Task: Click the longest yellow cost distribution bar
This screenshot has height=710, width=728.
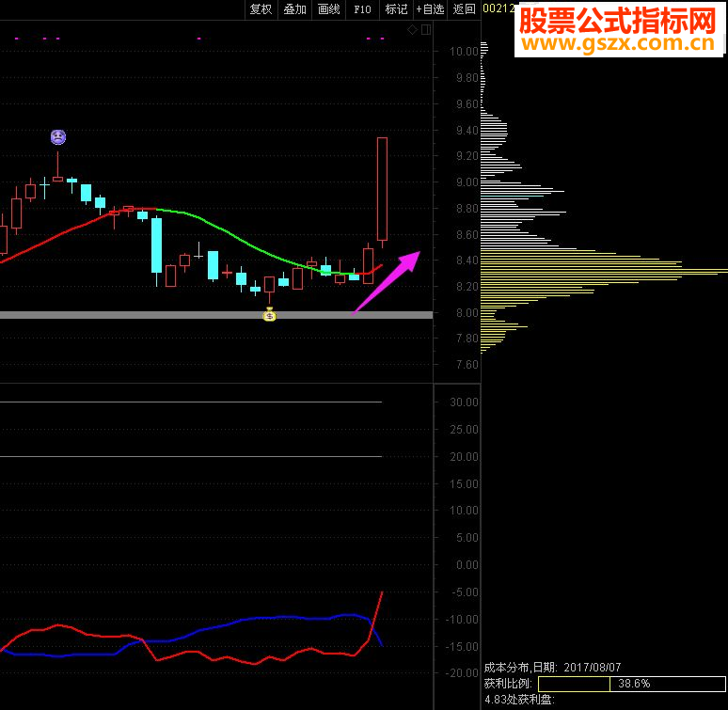Action: (604, 270)
